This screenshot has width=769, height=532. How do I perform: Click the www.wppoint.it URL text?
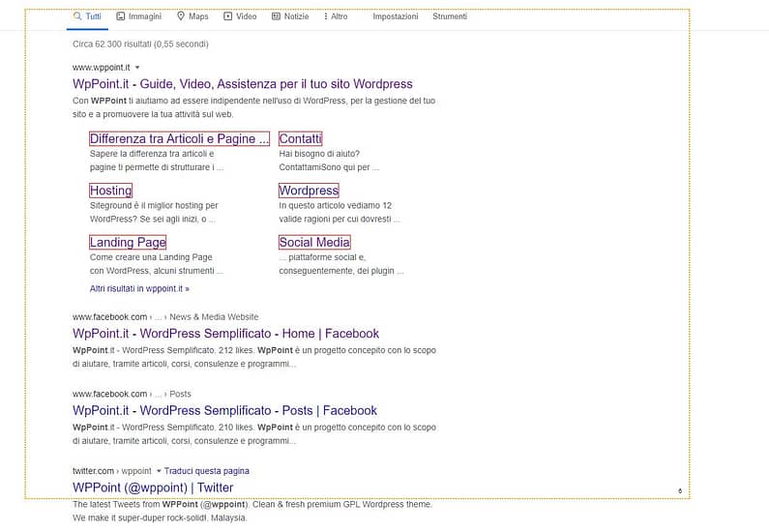coord(101,68)
